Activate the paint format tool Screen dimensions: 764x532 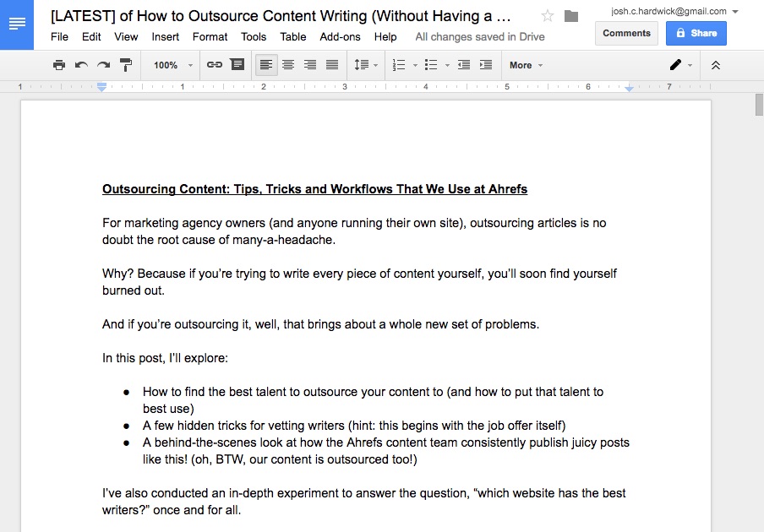click(126, 65)
